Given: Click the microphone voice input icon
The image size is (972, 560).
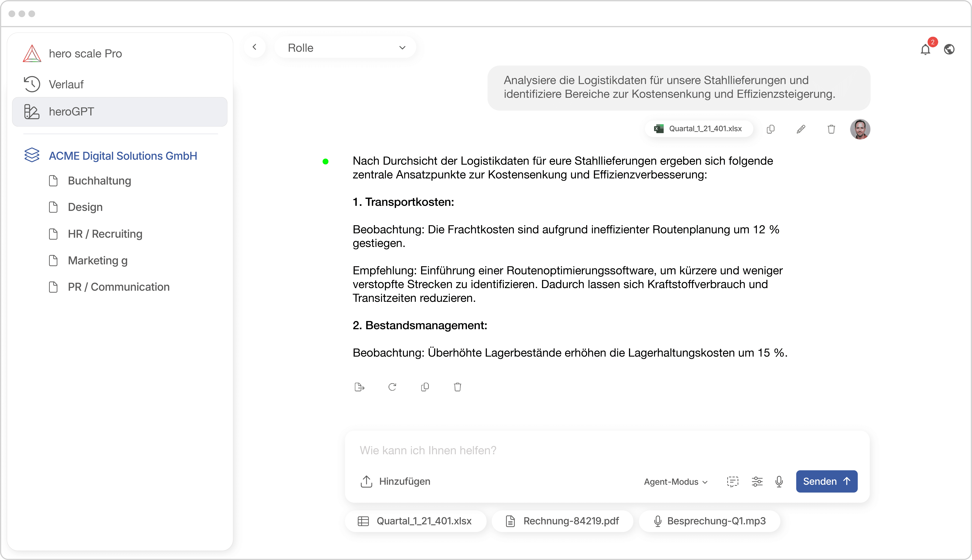Looking at the screenshot, I should (x=779, y=482).
